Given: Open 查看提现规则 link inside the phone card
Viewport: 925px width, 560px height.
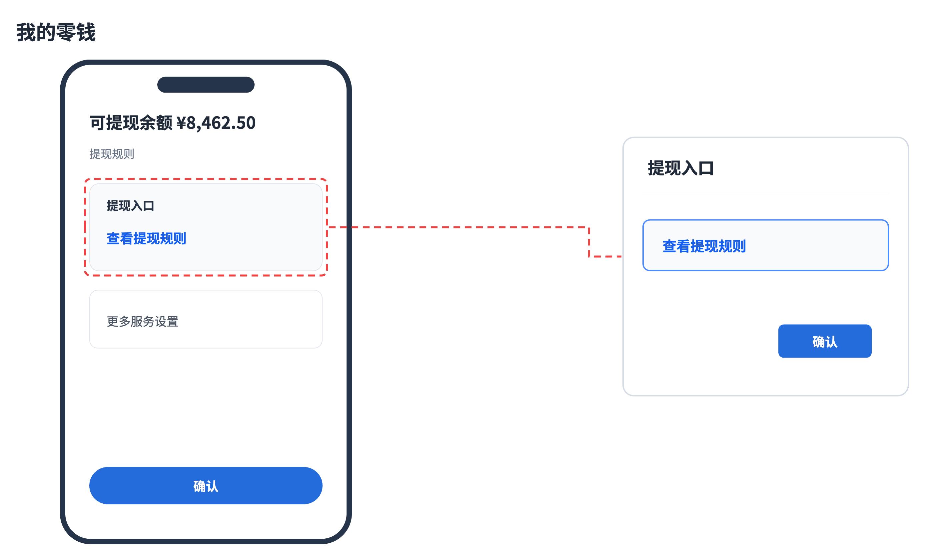Looking at the screenshot, I should pyautogui.click(x=146, y=238).
